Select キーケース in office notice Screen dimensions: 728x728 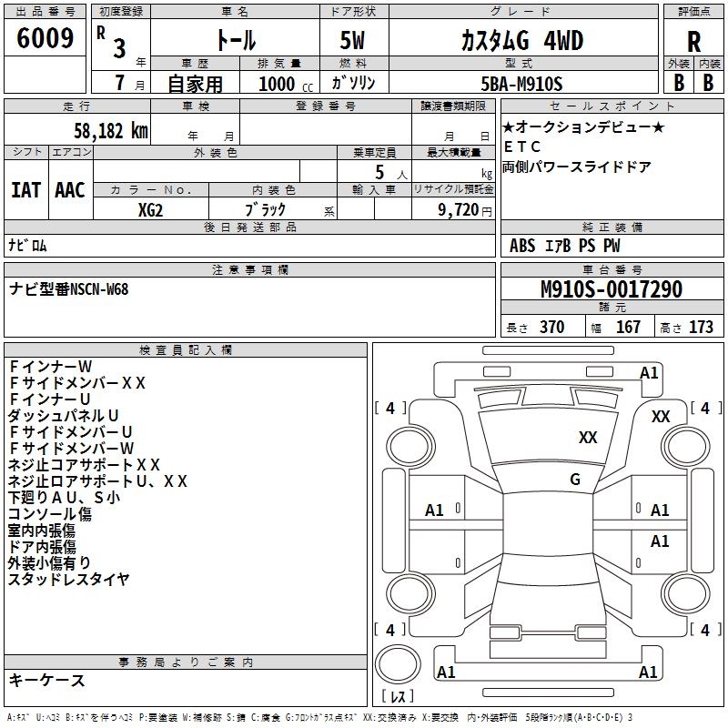(x=47, y=680)
